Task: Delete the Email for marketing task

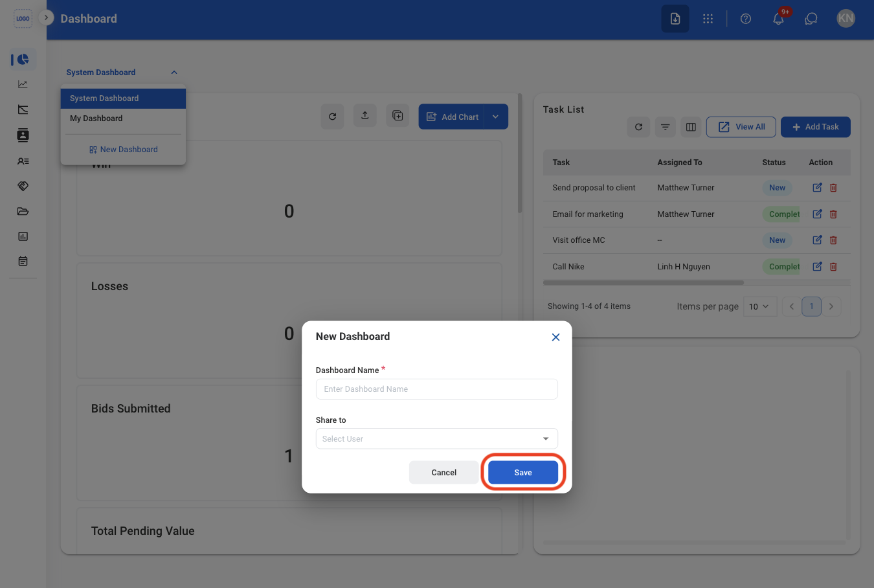Action: (x=834, y=214)
